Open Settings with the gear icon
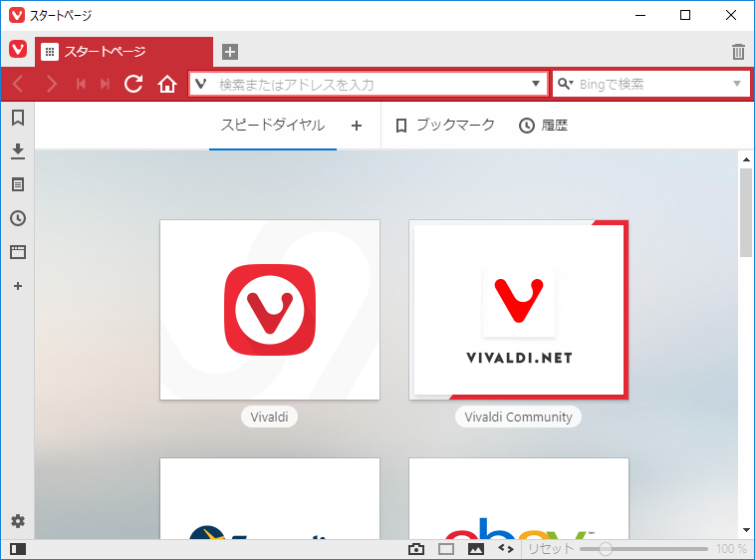Screen dimensions: 755x560 18,521
